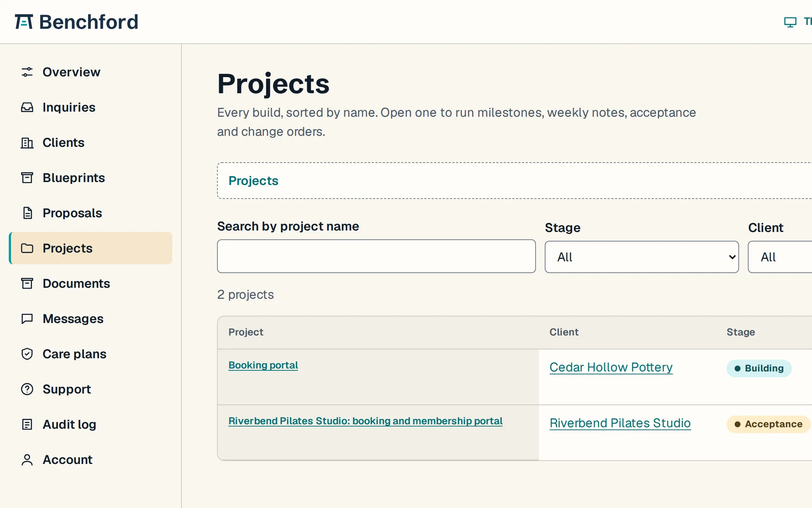Screen dimensions: 812x508
Task: Click the Support question mark icon
Action: click(x=27, y=389)
